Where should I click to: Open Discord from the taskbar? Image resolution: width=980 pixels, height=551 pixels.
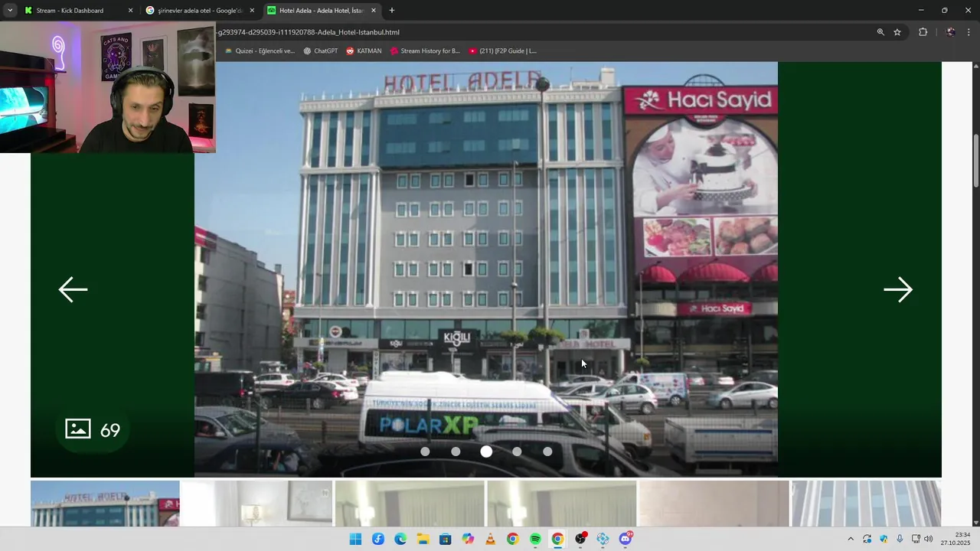tap(626, 539)
